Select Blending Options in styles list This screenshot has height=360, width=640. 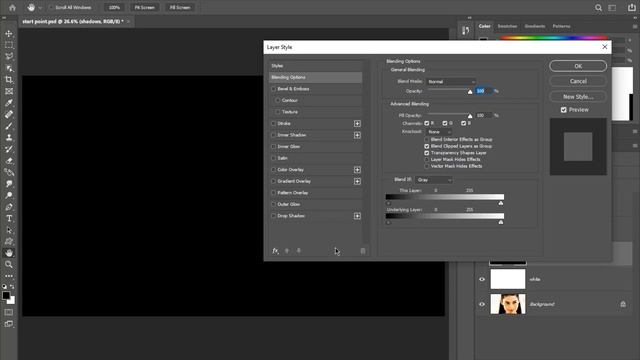tap(316, 77)
